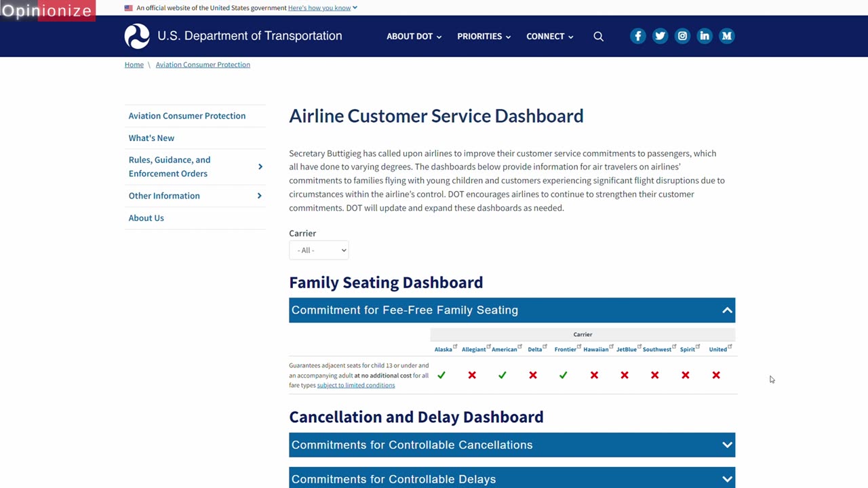
Task: Expand Commitments for Controllable Cancellations
Action: (x=512, y=445)
